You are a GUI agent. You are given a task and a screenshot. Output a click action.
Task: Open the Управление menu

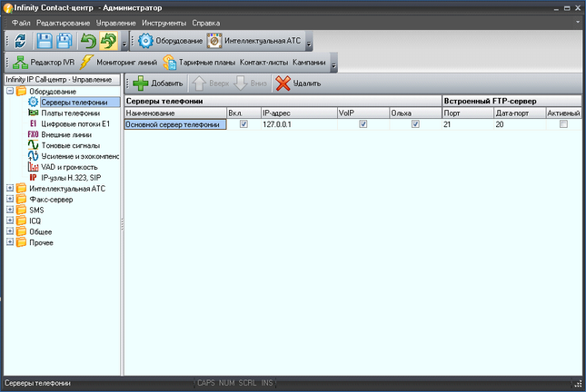pyautogui.click(x=116, y=24)
